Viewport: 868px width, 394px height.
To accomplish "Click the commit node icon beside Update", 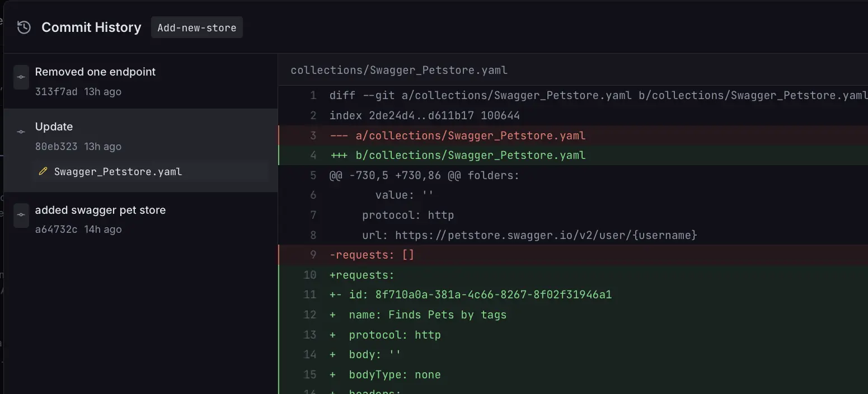I will 21,132.
